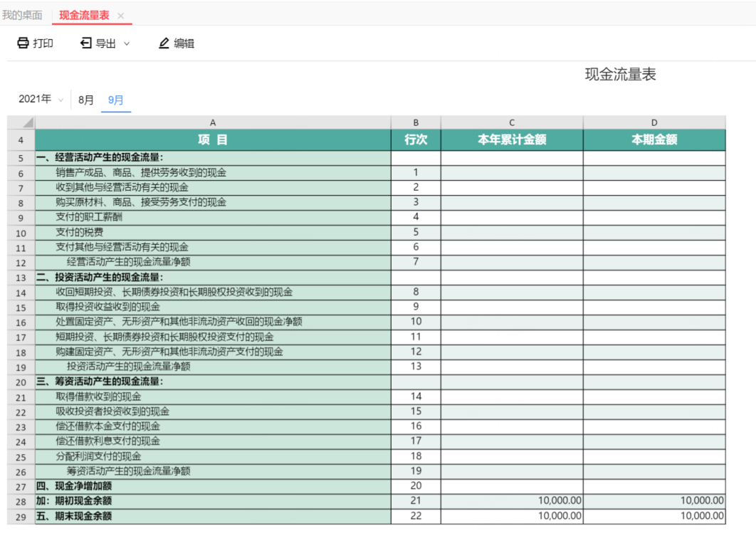This screenshot has height=536, width=756.
Task: Select the 9月 month tab
Action: click(x=116, y=100)
